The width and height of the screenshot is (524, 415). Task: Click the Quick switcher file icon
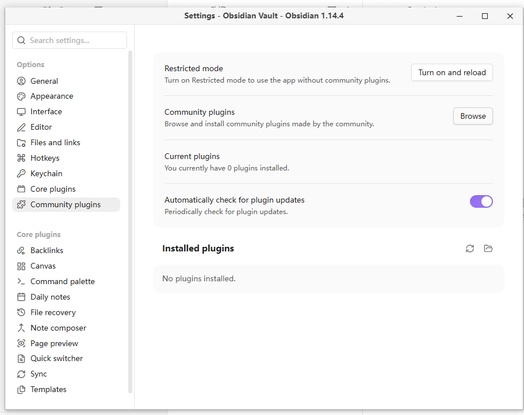click(x=21, y=359)
